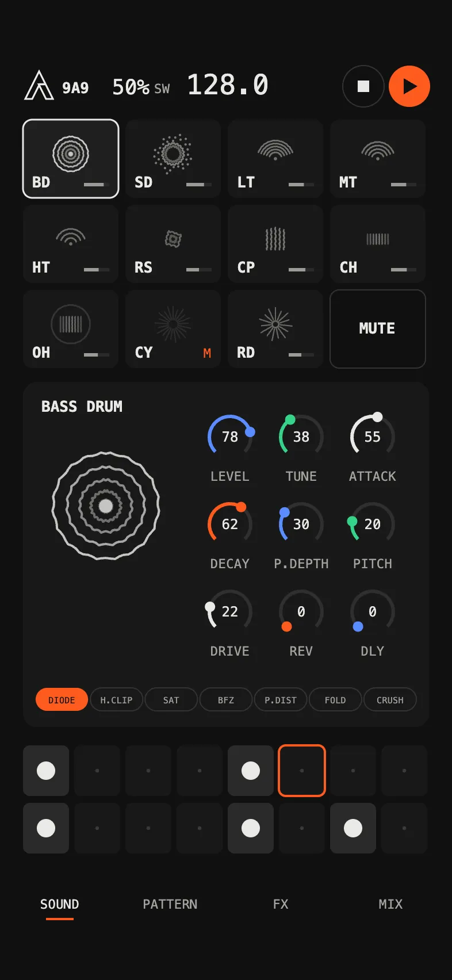The image size is (452, 980).
Task: Select SAT distortion mode
Action: (171, 700)
